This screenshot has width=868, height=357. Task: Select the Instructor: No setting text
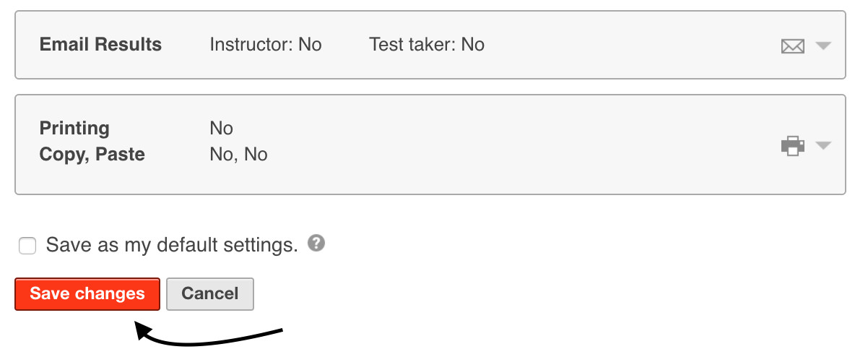pos(265,45)
